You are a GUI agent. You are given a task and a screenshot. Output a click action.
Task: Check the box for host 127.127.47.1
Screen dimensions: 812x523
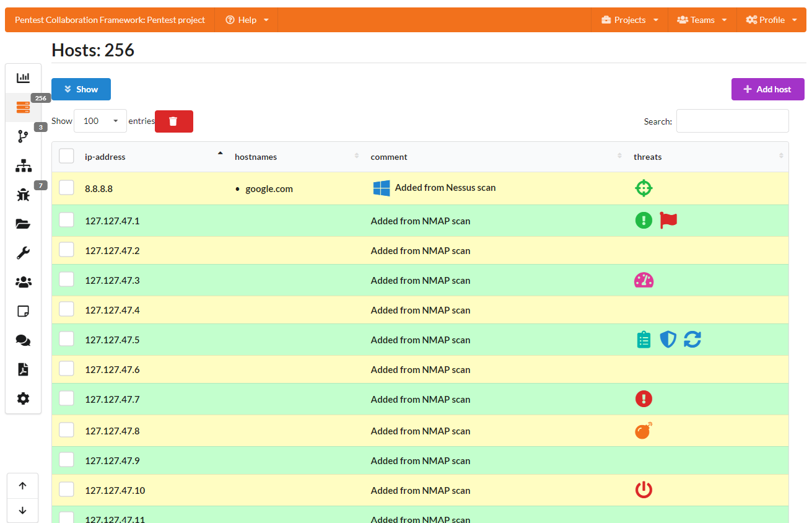(x=66, y=220)
